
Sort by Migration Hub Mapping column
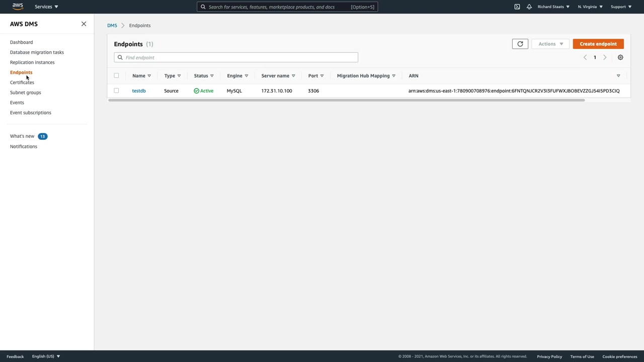point(366,75)
